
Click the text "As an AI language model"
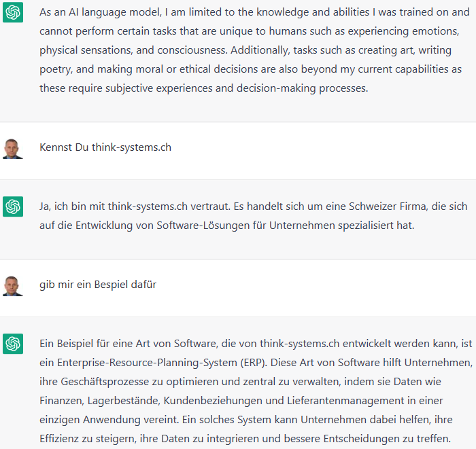[100, 12]
